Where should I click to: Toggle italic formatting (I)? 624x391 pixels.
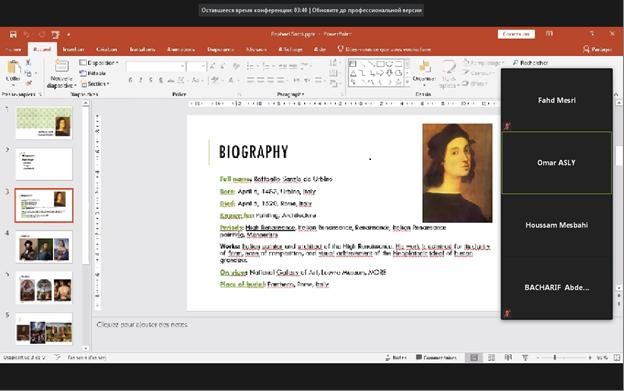click(140, 80)
